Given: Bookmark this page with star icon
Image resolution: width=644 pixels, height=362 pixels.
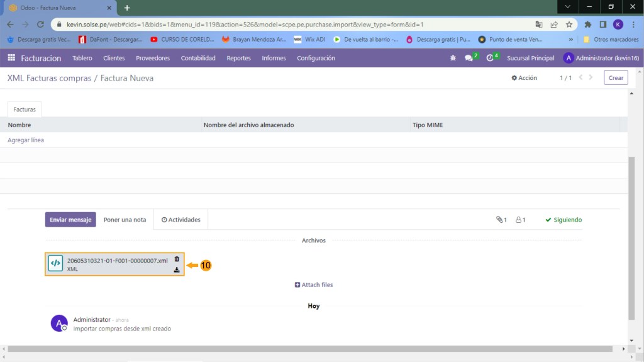Looking at the screenshot, I should pyautogui.click(x=569, y=25).
